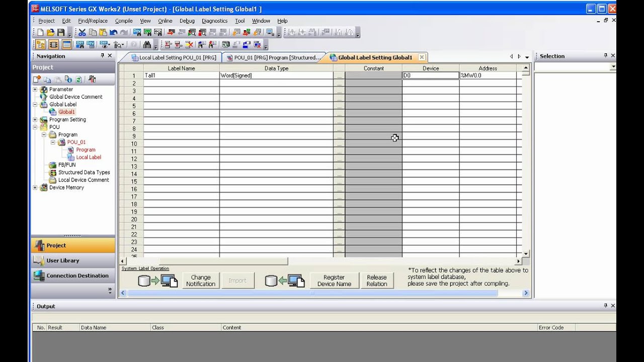Viewport: 644px width, 362px height.
Task: Open the File-toolbar options dropdown after Save
Action: [x=69, y=34]
